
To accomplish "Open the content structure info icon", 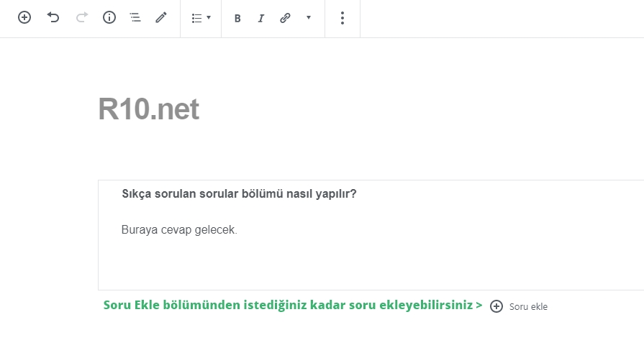I will (109, 17).
